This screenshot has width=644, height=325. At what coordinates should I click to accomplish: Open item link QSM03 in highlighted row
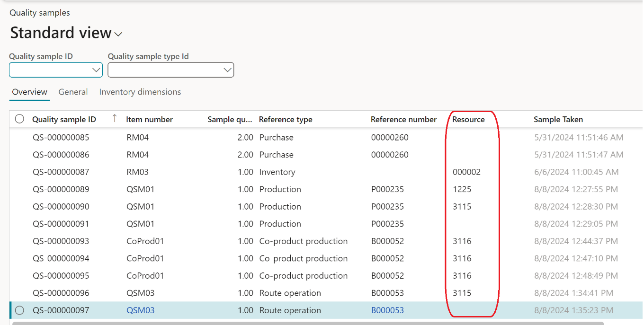pos(140,310)
